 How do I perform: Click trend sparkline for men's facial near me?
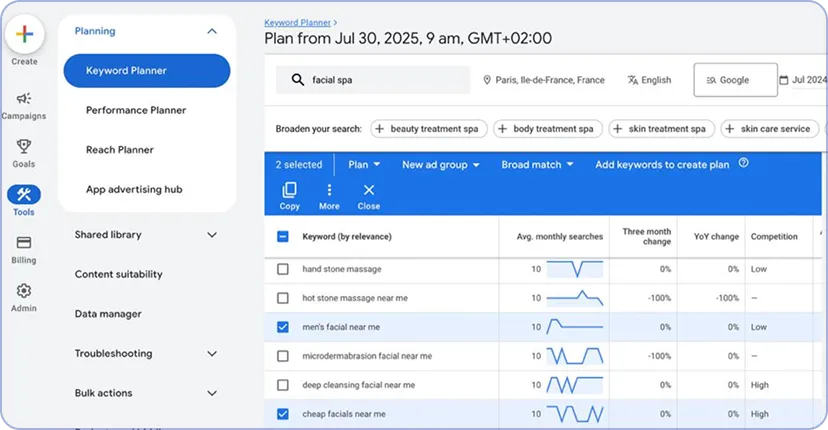point(575,327)
